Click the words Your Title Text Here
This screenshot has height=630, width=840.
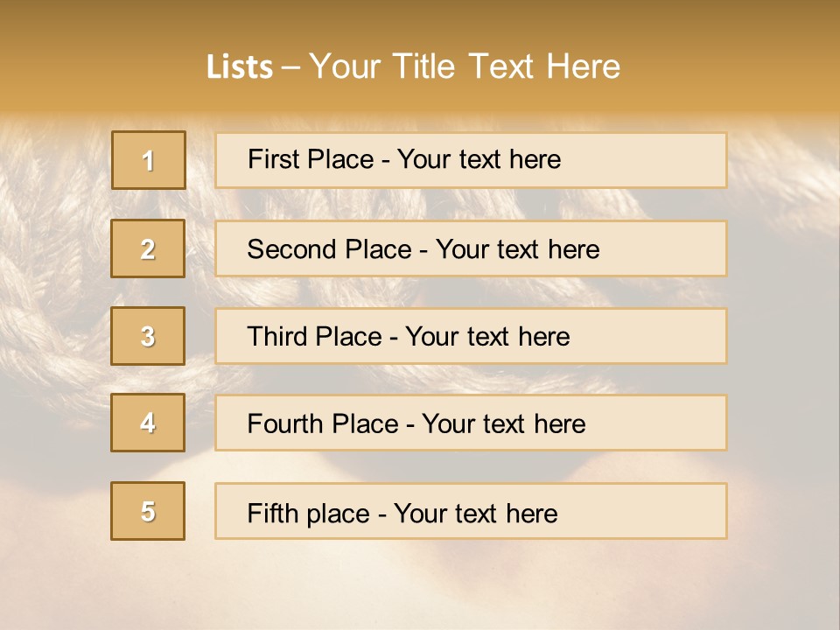point(465,66)
